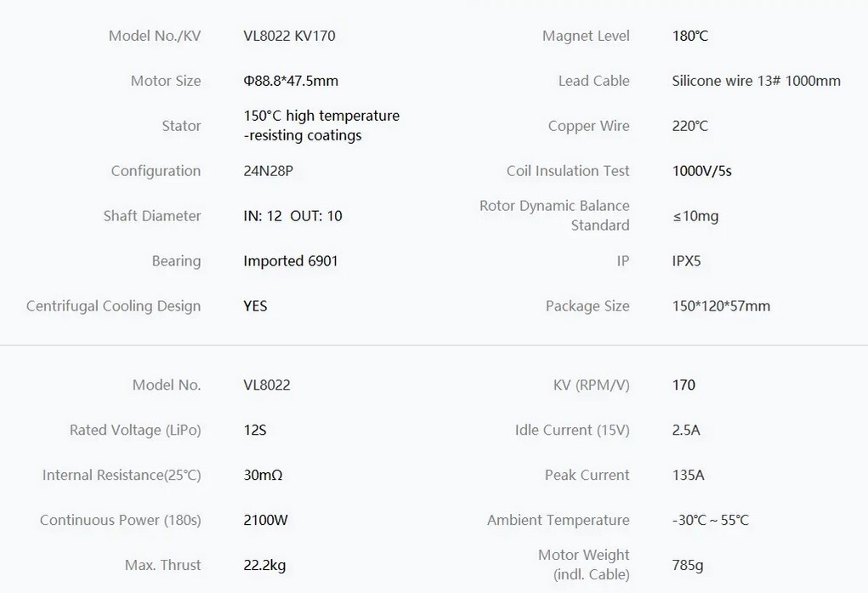The height and width of the screenshot is (593, 868).
Task: Select the 12S rated voltage value
Action: pos(255,430)
